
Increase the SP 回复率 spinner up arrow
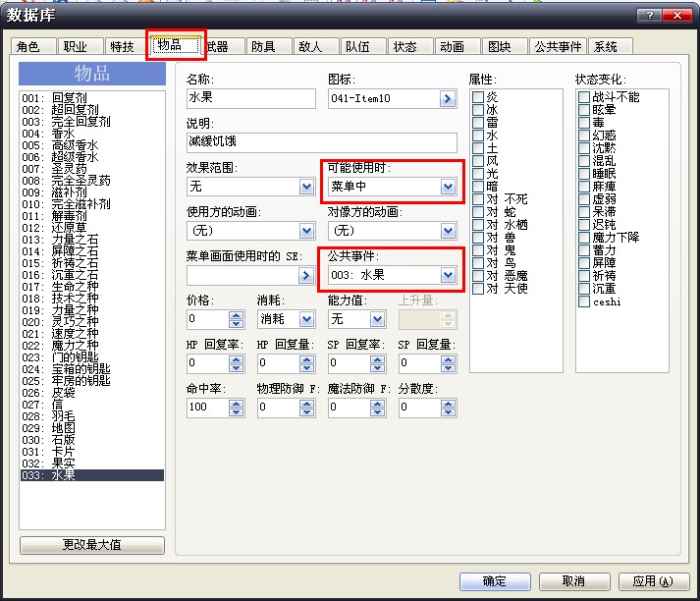[377, 359]
